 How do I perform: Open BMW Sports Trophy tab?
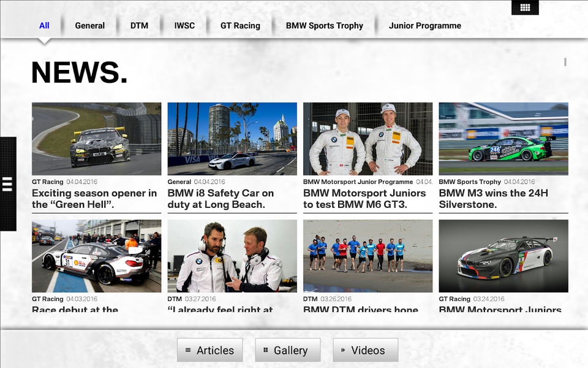click(x=325, y=26)
